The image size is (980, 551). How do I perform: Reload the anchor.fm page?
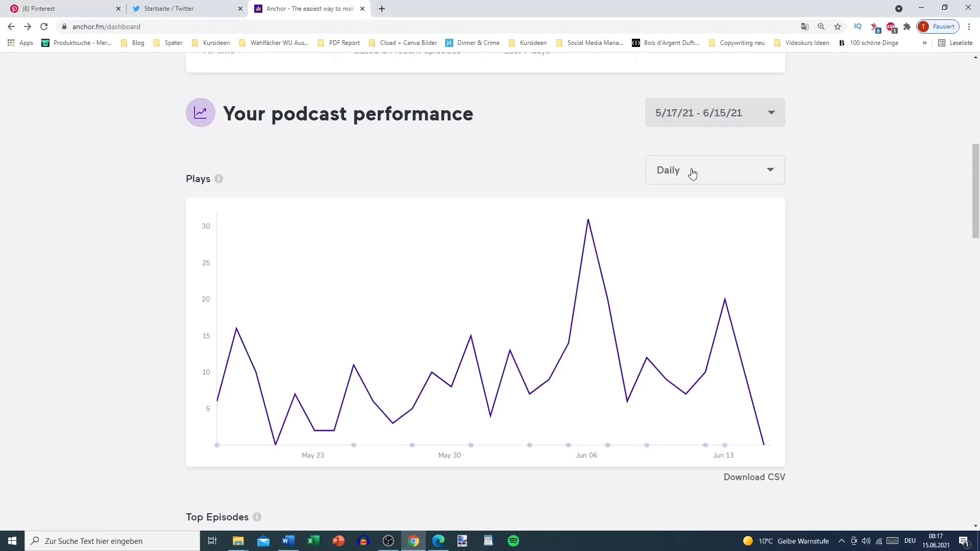44,27
